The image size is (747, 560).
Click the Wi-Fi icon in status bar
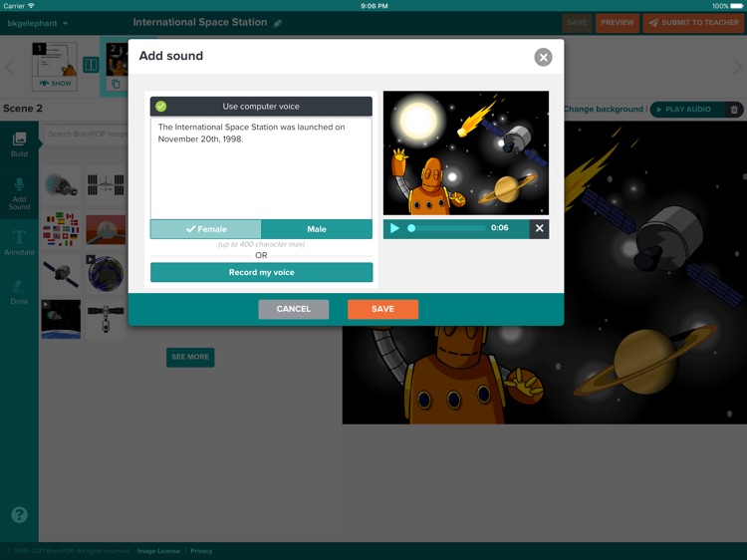click(32, 6)
